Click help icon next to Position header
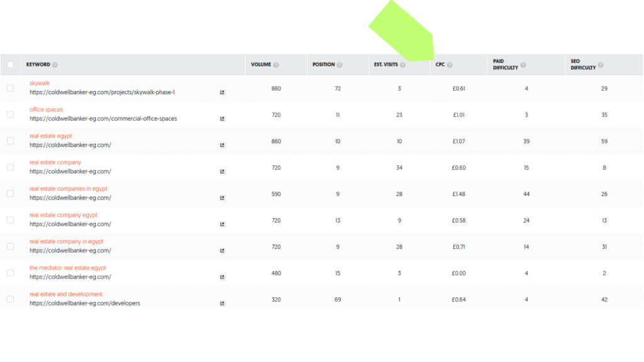Viewport: 644px width, 362px height. click(x=340, y=65)
